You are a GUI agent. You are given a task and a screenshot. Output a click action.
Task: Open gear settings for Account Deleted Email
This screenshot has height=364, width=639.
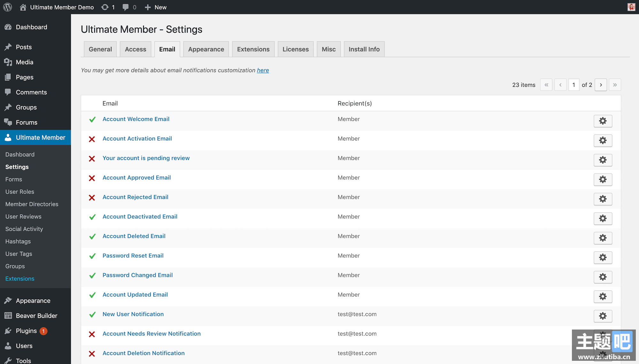coord(603,238)
